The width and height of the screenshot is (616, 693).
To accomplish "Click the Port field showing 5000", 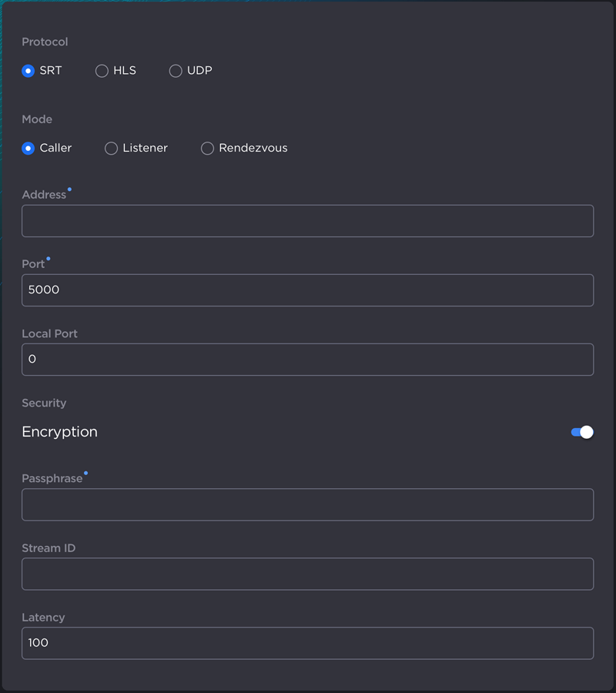I will coord(308,290).
